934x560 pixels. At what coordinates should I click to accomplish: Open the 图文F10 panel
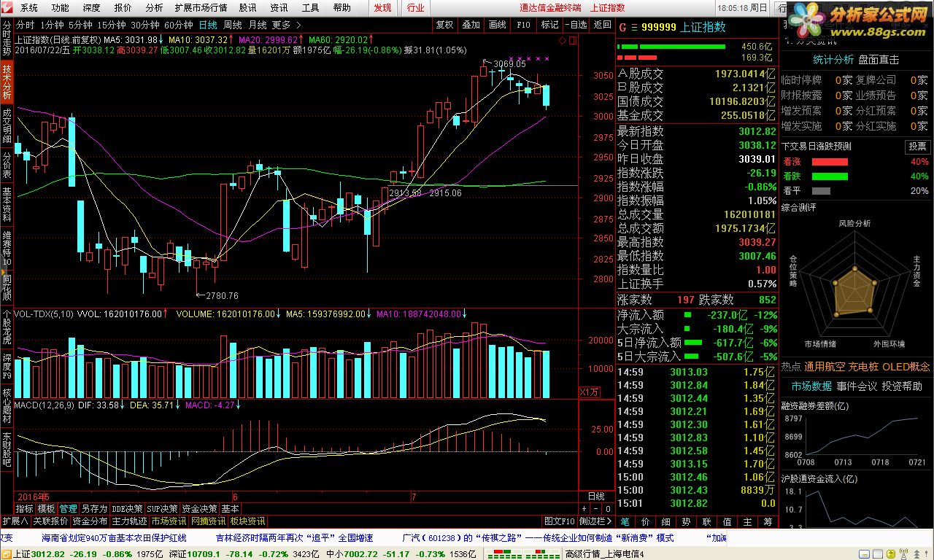pyautogui.click(x=560, y=521)
